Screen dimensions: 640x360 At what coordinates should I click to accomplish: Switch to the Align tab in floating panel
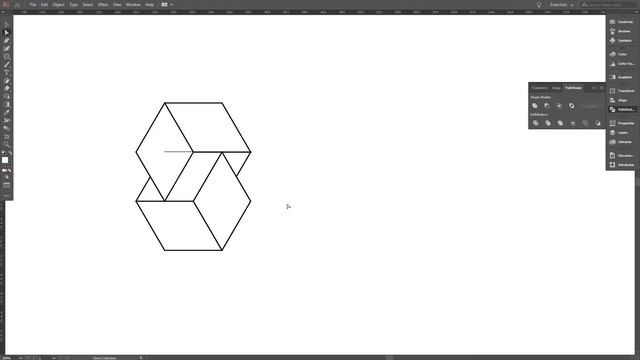(556, 88)
